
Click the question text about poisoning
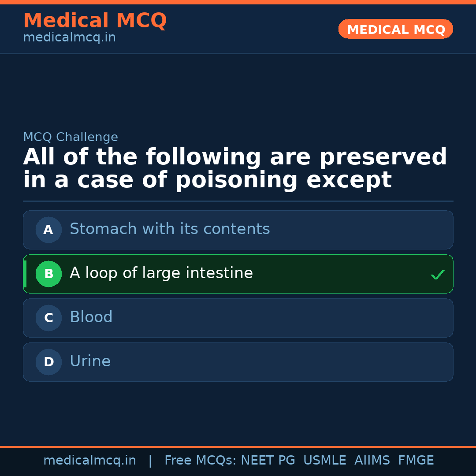click(x=235, y=168)
